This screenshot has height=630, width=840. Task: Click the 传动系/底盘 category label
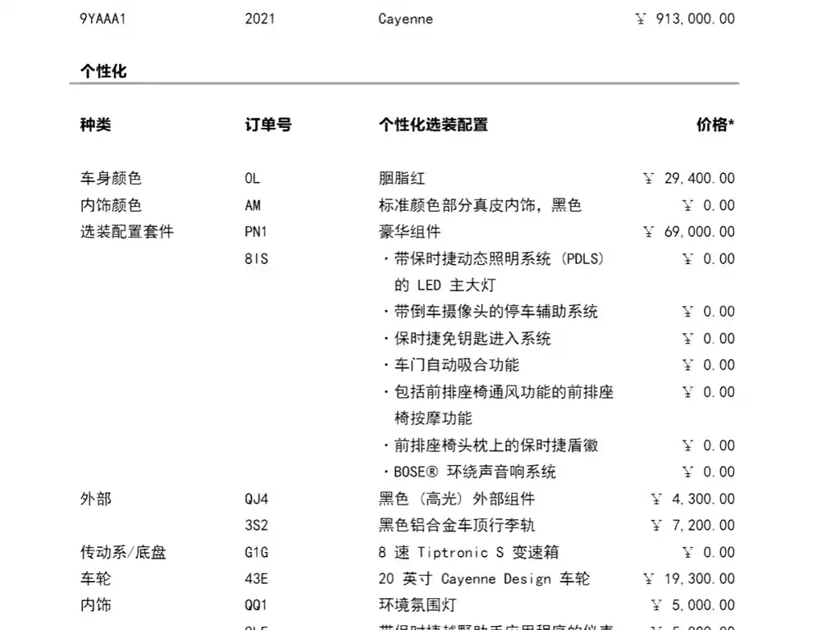(x=123, y=552)
